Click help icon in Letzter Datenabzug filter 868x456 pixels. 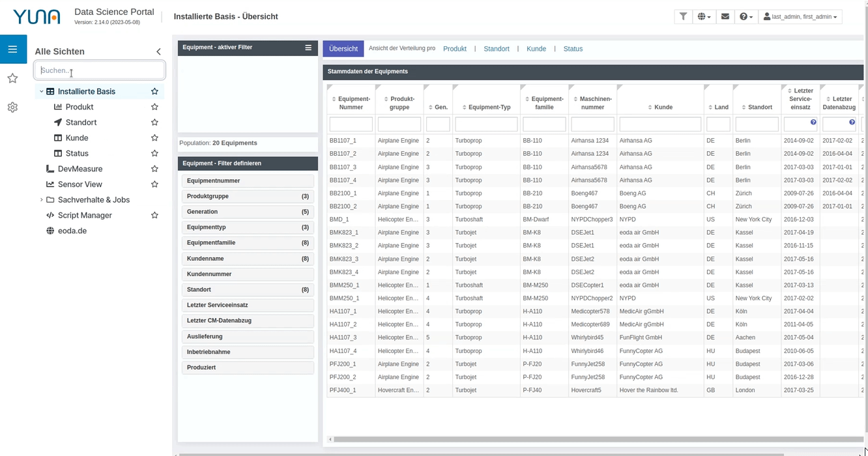(x=852, y=122)
